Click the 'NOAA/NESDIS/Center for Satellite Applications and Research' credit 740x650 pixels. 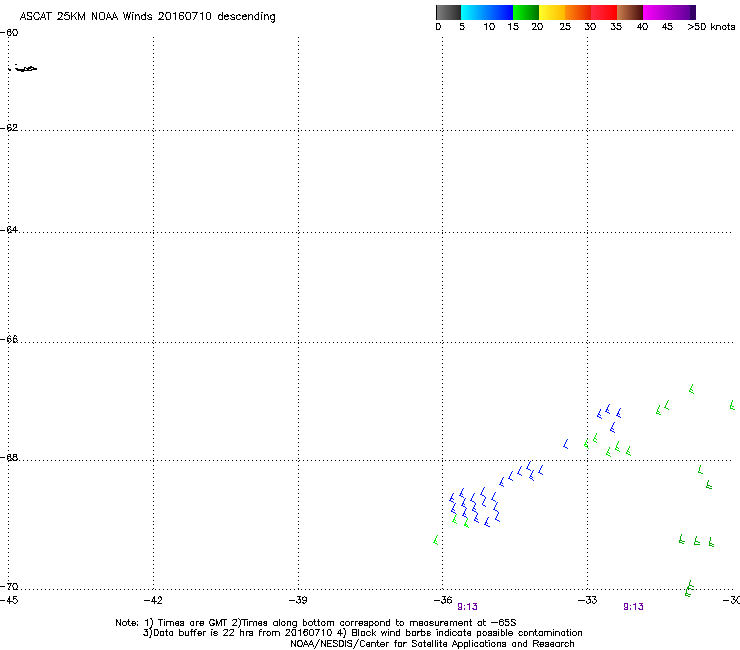(x=432, y=644)
